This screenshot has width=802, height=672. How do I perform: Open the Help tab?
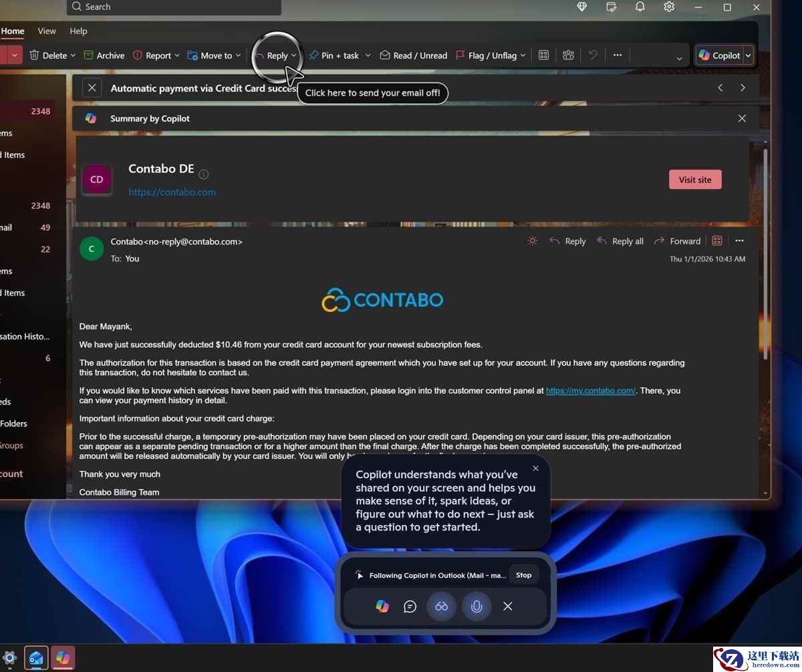[78, 31]
